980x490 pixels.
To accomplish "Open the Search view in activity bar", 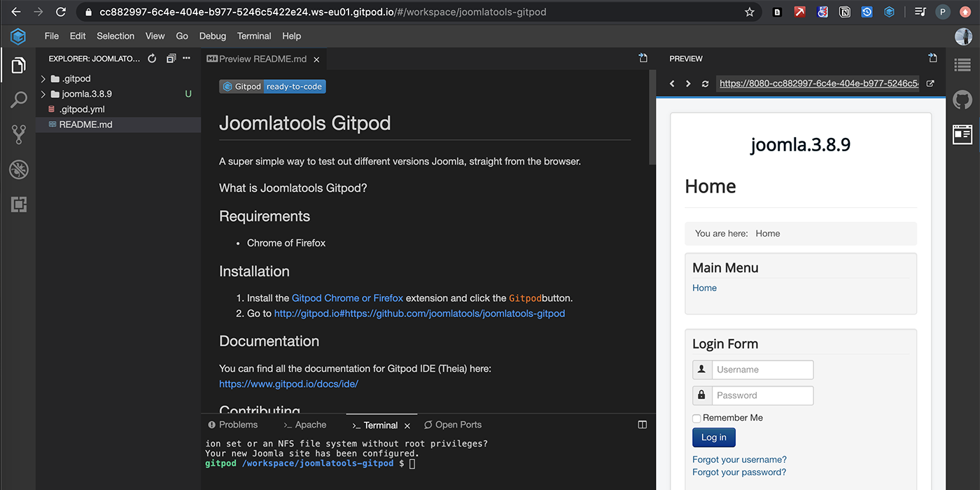I will point(19,100).
